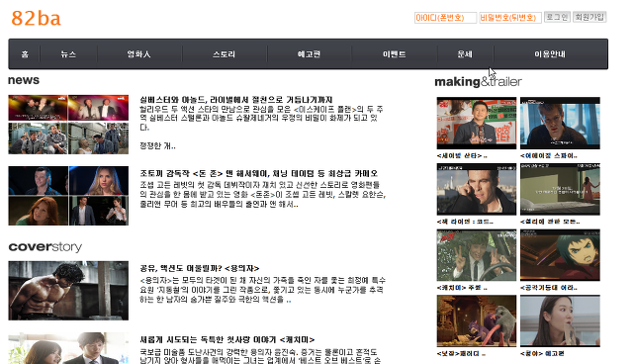This screenshot has width=633, height=364.
Task: Open the 돈 존 four-photo news thumbnail
Action: point(68,196)
